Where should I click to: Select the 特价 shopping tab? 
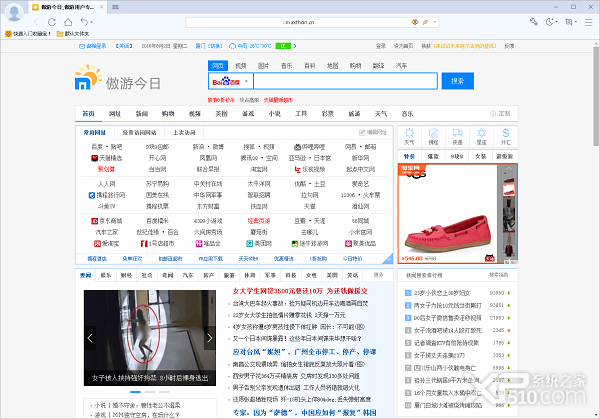(409, 157)
